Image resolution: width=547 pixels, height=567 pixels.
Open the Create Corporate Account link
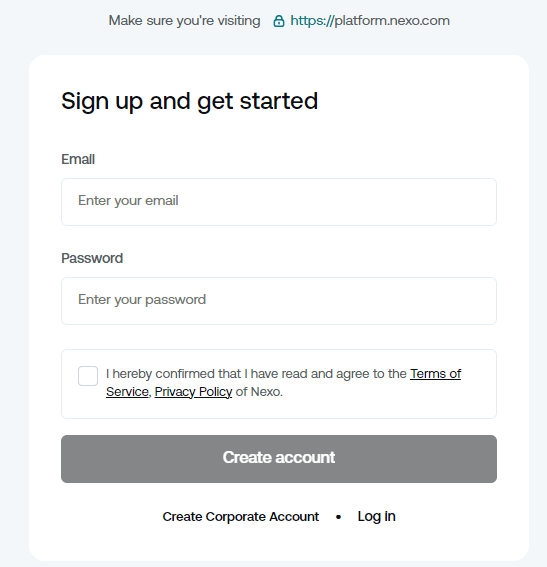click(240, 516)
